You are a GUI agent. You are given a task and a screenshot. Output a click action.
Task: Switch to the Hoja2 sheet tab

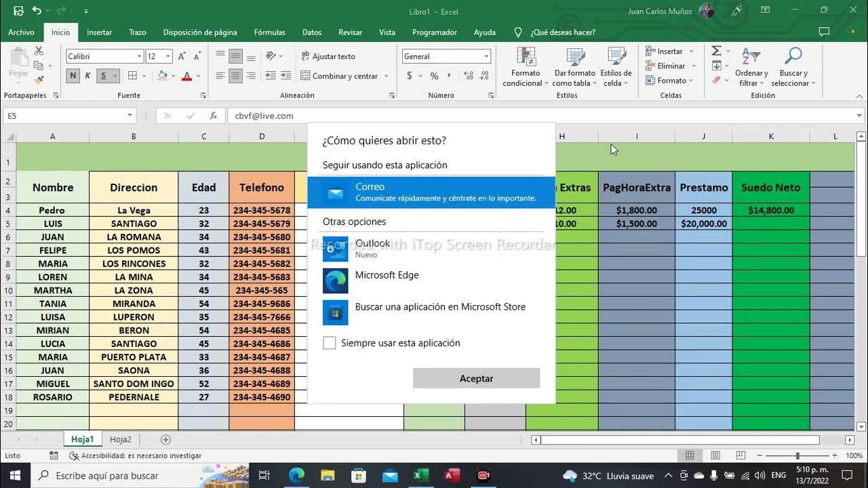(121, 439)
